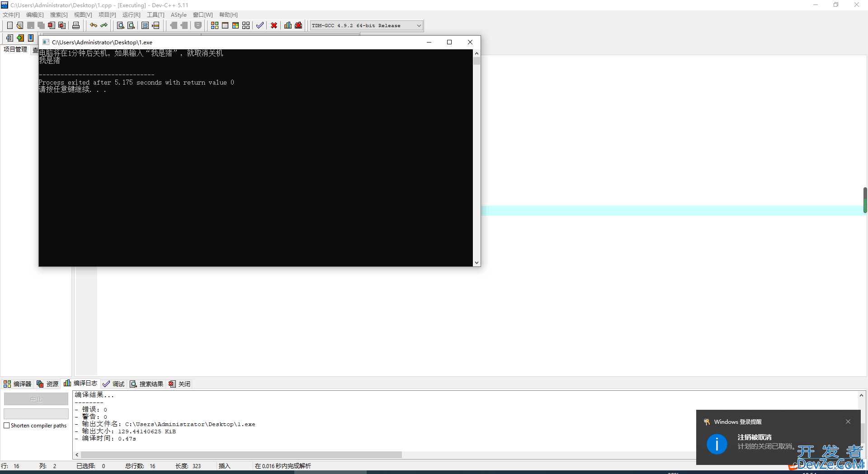Open the TDM-GCC 4.9.2 compiler dropdown

pyautogui.click(x=366, y=26)
